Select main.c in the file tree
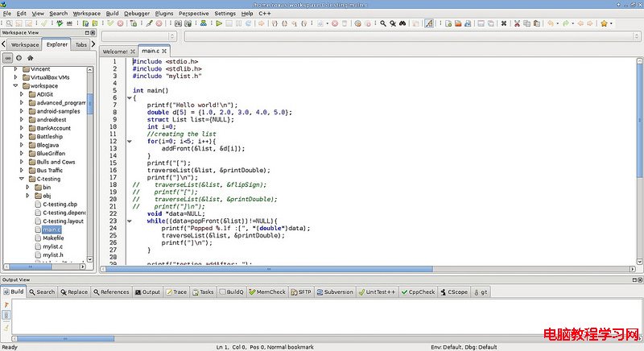Image resolution: width=644 pixels, height=351 pixels. tap(52, 229)
